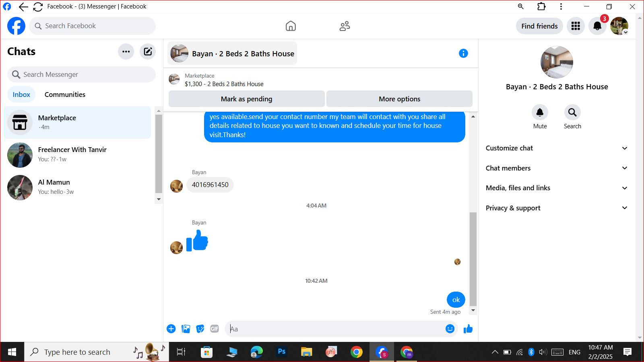Image resolution: width=644 pixels, height=362 pixels.
Task: Open browser zoom magnifier icon
Action: tap(520, 6)
